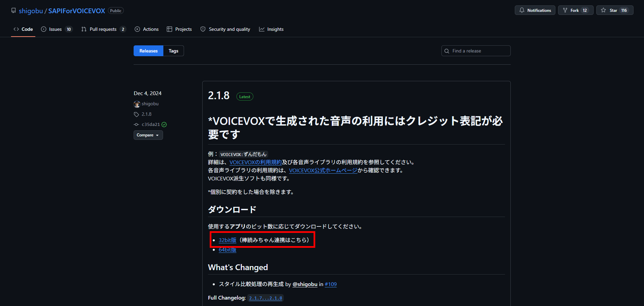
Task: Open the Issues tab
Action: [x=56, y=29]
